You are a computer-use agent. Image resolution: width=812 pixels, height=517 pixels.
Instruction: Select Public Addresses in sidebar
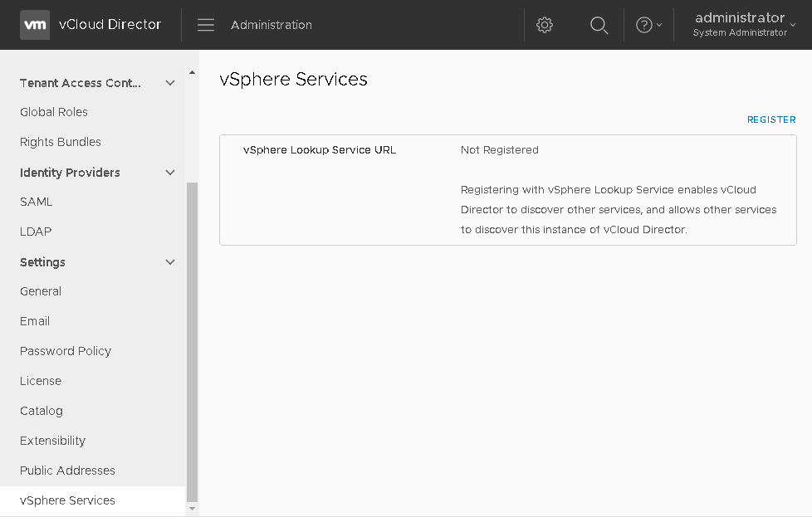pos(67,471)
